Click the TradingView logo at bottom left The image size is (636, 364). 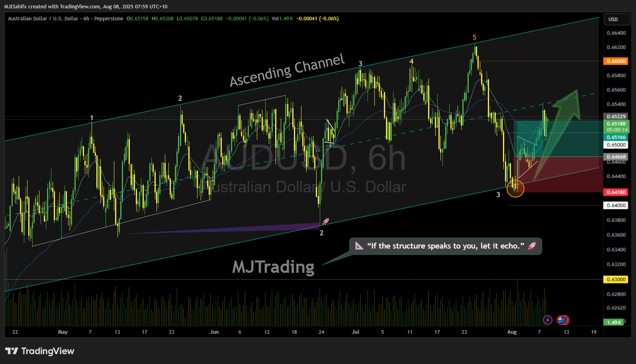pos(40,351)
